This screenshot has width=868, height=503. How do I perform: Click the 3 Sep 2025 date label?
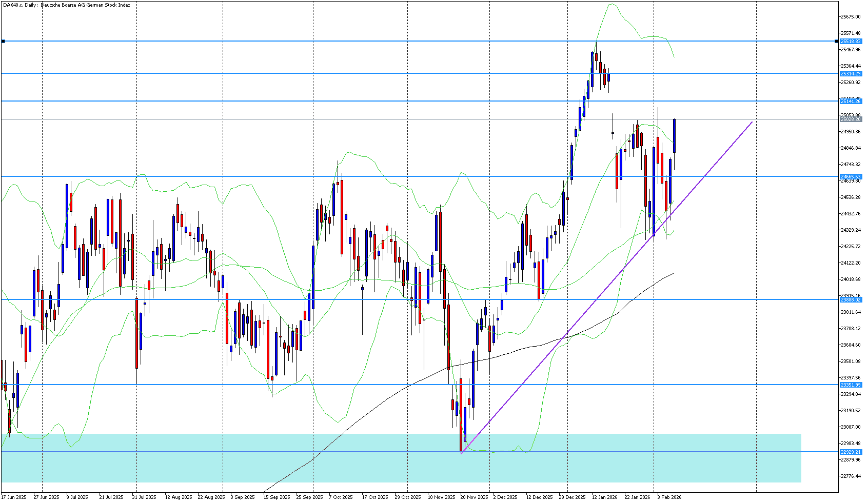243,497
